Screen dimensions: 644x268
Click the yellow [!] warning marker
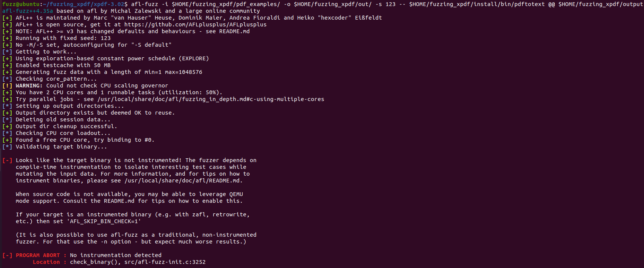click(7, 86)
